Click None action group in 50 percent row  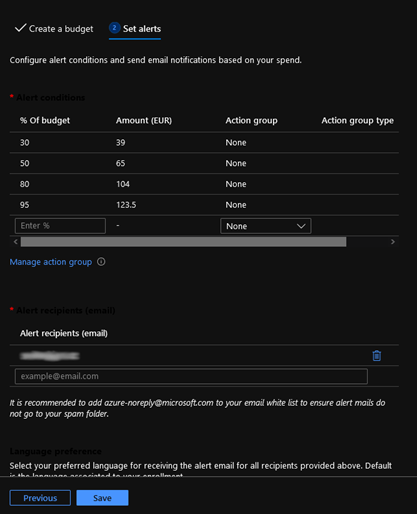tap(236, 163)
